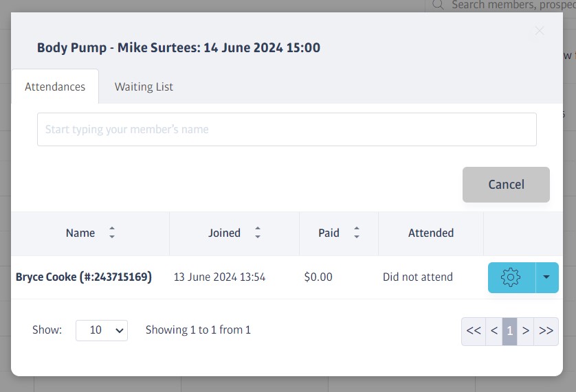Switch to the Attendances tab

[55, 87]
